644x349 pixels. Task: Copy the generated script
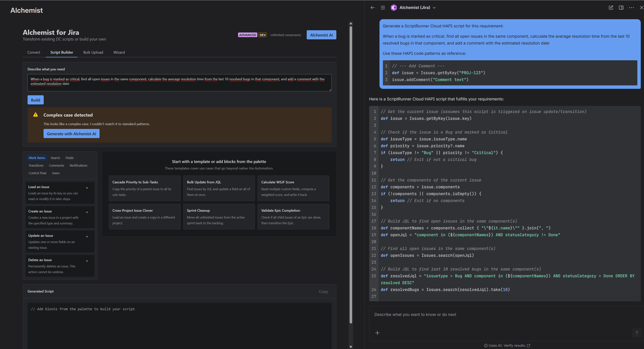pos(323,291)
